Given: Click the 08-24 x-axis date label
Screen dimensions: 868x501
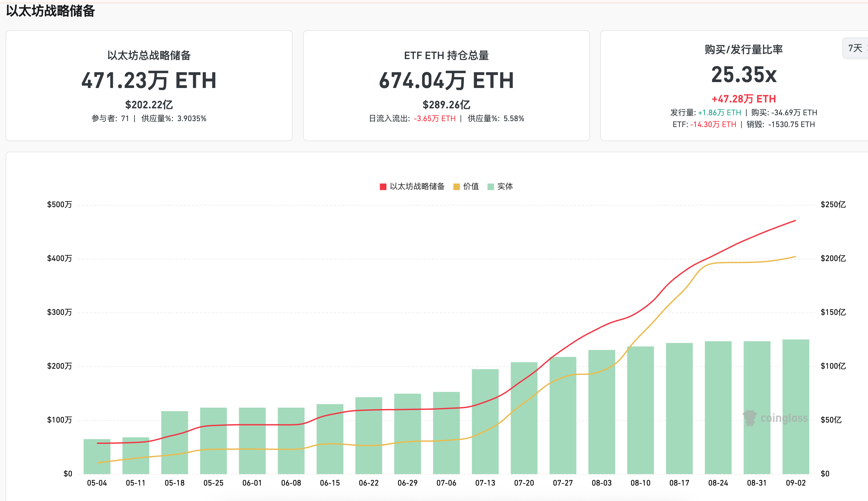Looking at the screenshot, I should tap(718, 483).
